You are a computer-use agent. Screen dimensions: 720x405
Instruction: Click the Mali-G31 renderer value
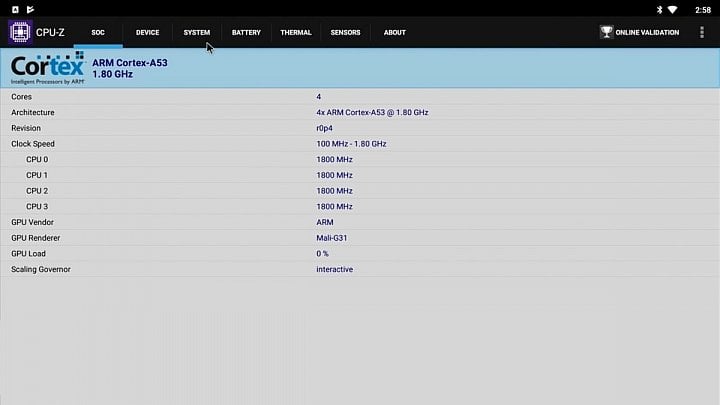pos(332,238)
